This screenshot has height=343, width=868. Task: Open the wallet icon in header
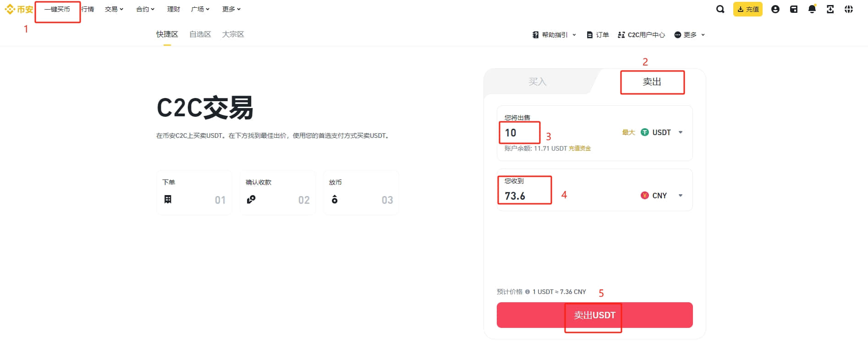pyautogui.click(x=794, y=9)
